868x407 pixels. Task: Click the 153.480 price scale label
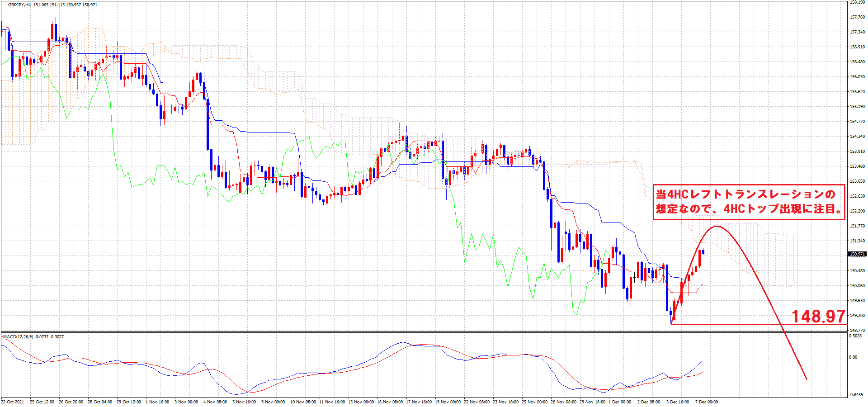[857, 166]
